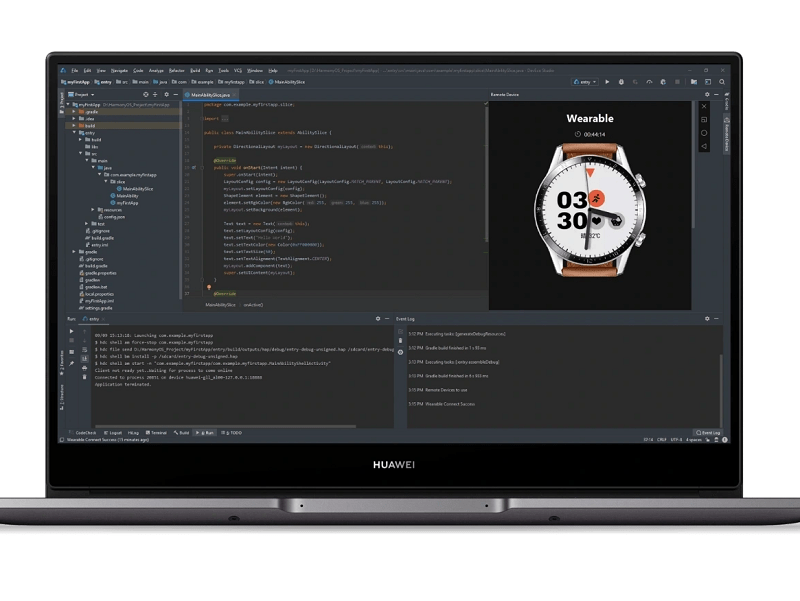Toggle soft-wrap in the Run console
Image resolution: width=800 pixels, height=601 pixels.
coord(85,349)
